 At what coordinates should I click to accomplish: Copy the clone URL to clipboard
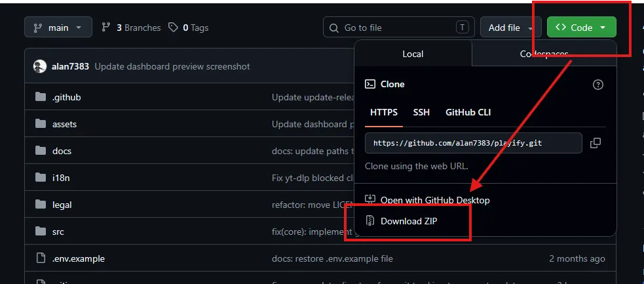(595, 143)
